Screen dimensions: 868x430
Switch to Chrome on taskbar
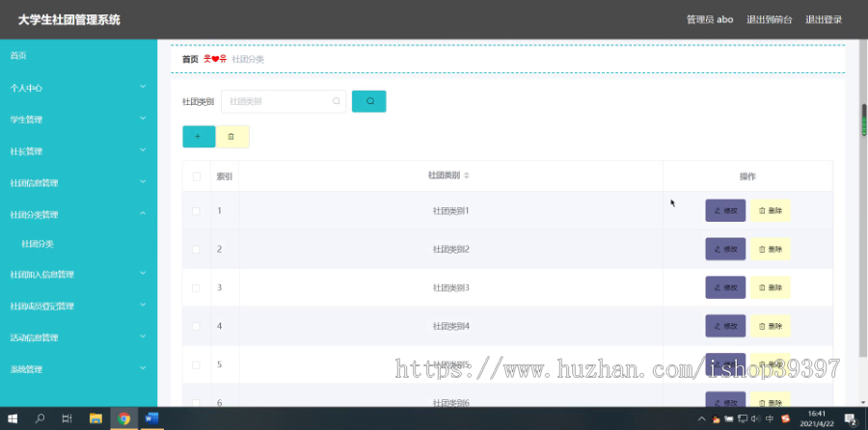(x=124, y=418)
